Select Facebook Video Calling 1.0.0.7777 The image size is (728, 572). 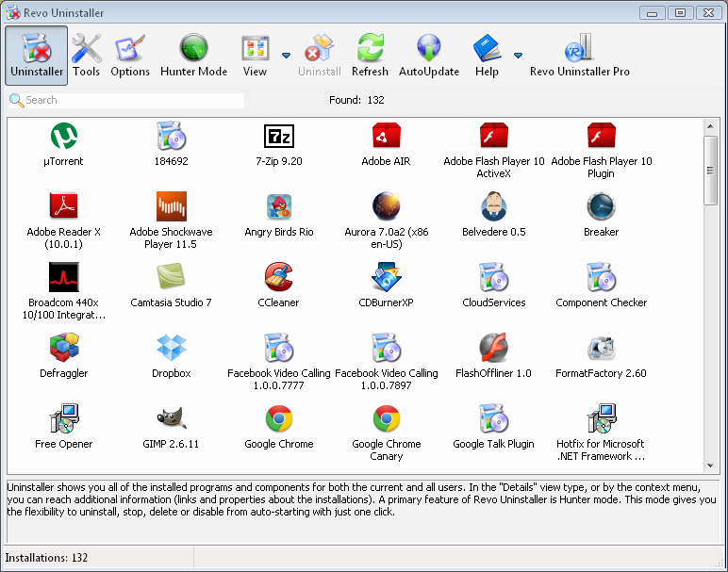click(x=278, y=362)
